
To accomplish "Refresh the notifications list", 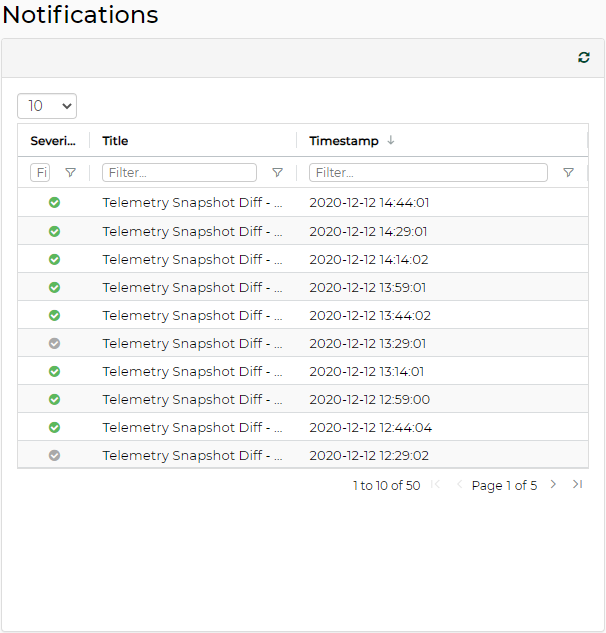I will click(584, 58).
